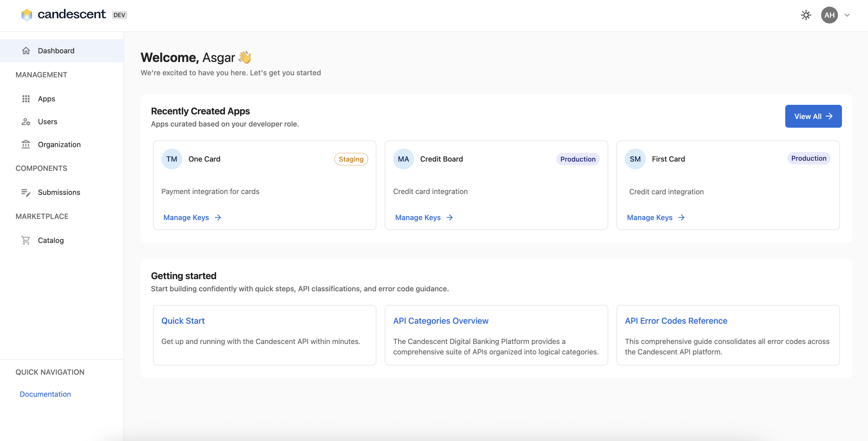
Task: Click the Apps grid icon
Action: pyautogui.click(x=26, y=99)
